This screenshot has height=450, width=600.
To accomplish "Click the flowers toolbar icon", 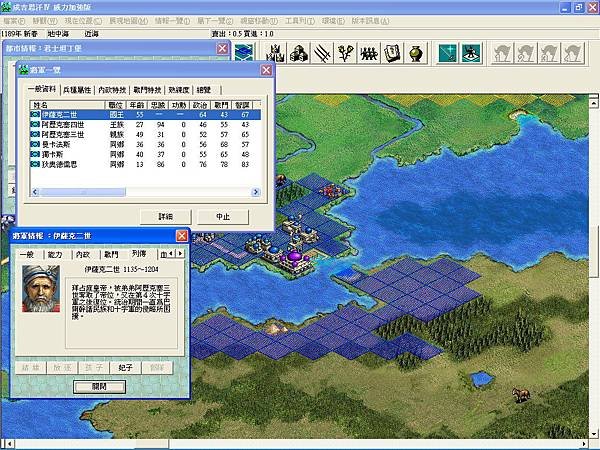I will [x=345, y=53].
